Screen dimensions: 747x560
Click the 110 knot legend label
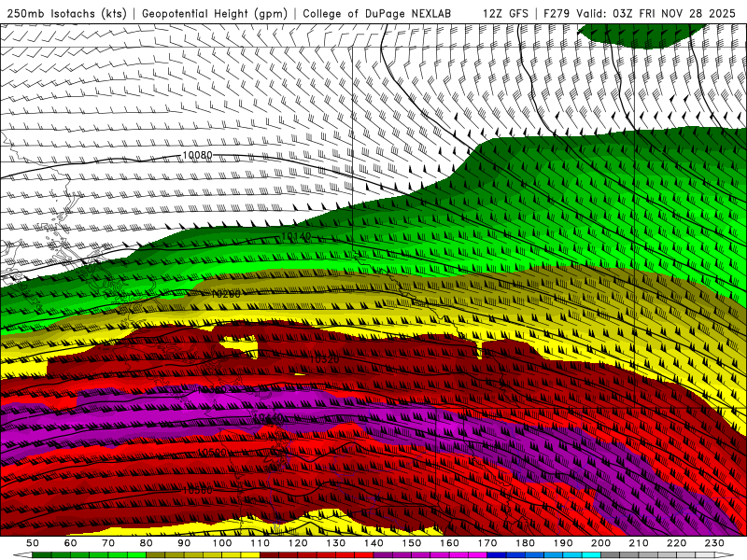261,543
